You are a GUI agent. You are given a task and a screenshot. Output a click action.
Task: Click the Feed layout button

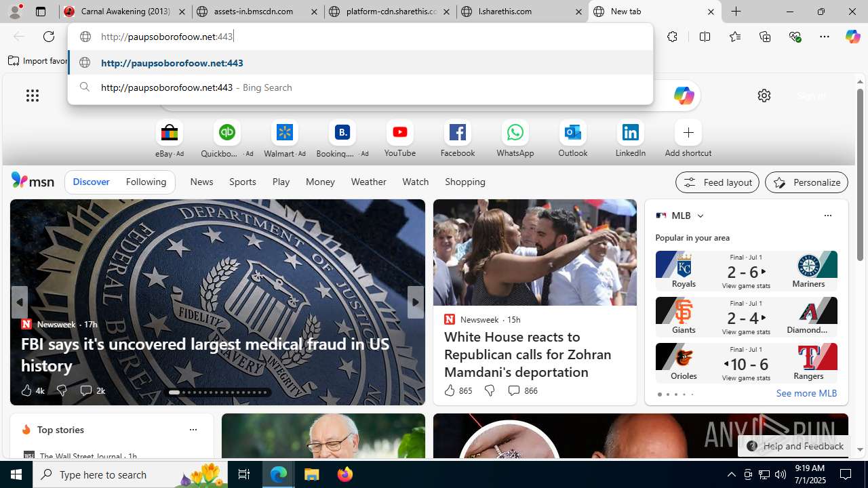tap(717, 182)
